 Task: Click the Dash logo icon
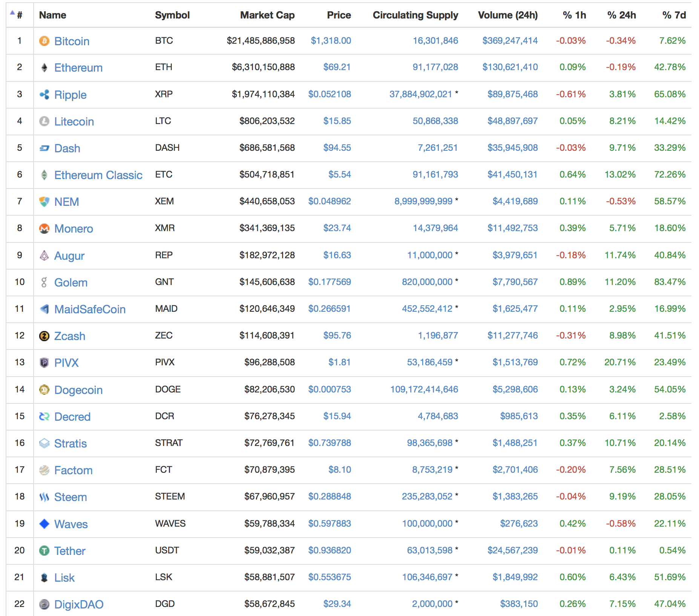[x=44, y=148]
